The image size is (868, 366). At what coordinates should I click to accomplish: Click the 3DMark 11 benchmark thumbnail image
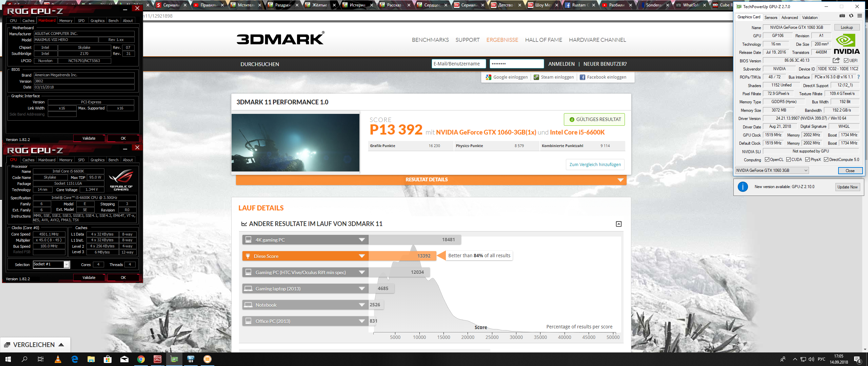295,143
